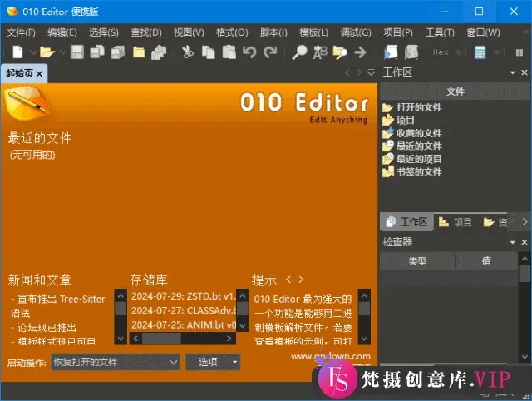Image resolution: width=532 pixels, height=401 pixels.
Task: Select 打开的文件 in the workspace tree
Action: click(x=412, y=107)
